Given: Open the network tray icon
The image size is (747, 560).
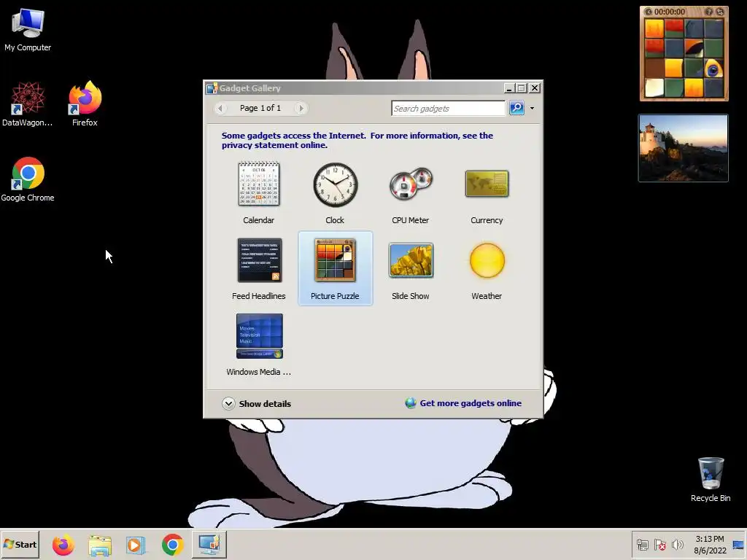Looking at the screenshot, I should click(x=643, y=545).
